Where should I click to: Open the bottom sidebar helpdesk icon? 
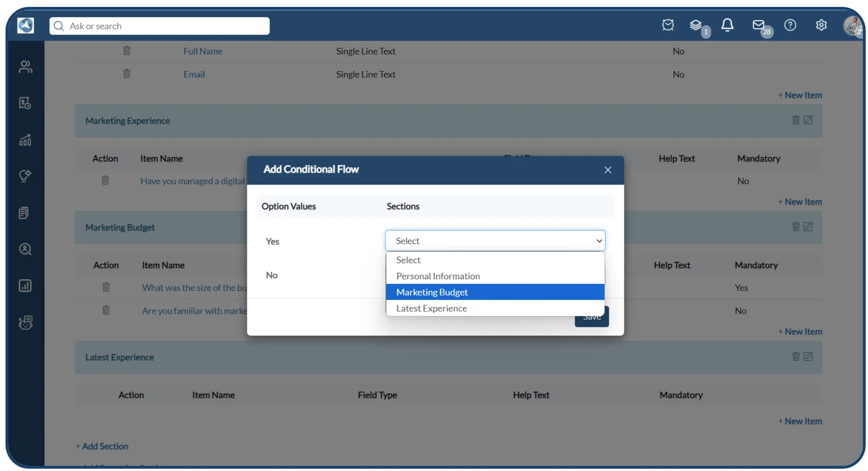pyautogui.click(x=25, y=322)
